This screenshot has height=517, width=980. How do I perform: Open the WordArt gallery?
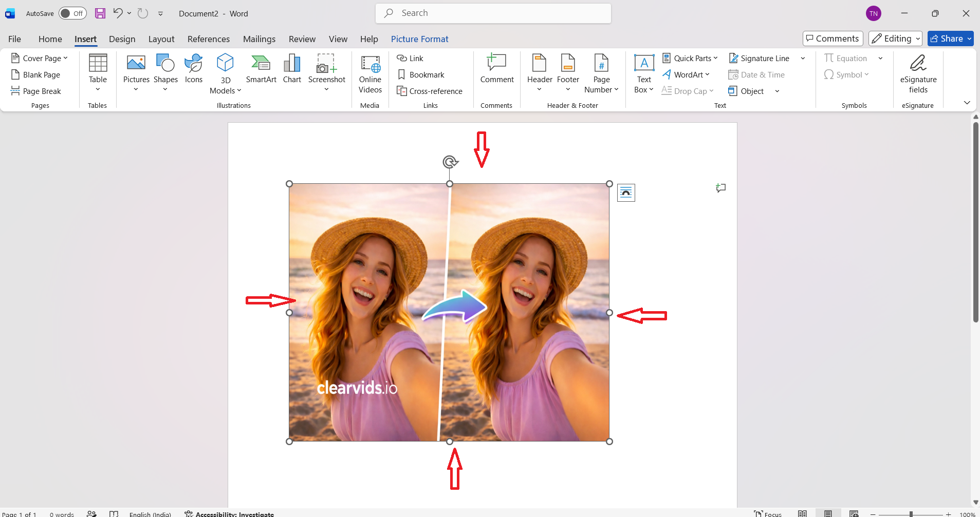[x=686, y=75]
